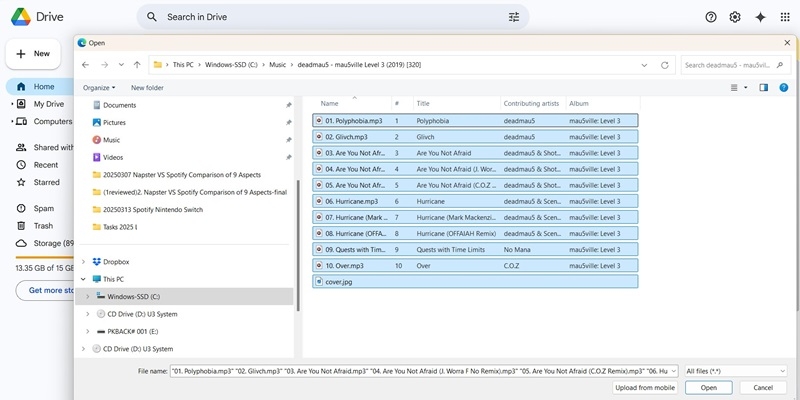Click Cancel button in dialog

[763, 388]
